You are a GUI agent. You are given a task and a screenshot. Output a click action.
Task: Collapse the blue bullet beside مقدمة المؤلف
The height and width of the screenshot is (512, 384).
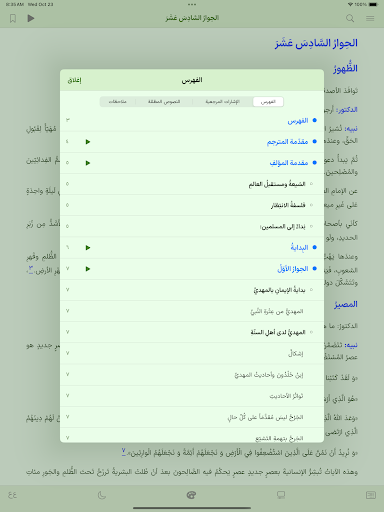[x=314, y=163]
